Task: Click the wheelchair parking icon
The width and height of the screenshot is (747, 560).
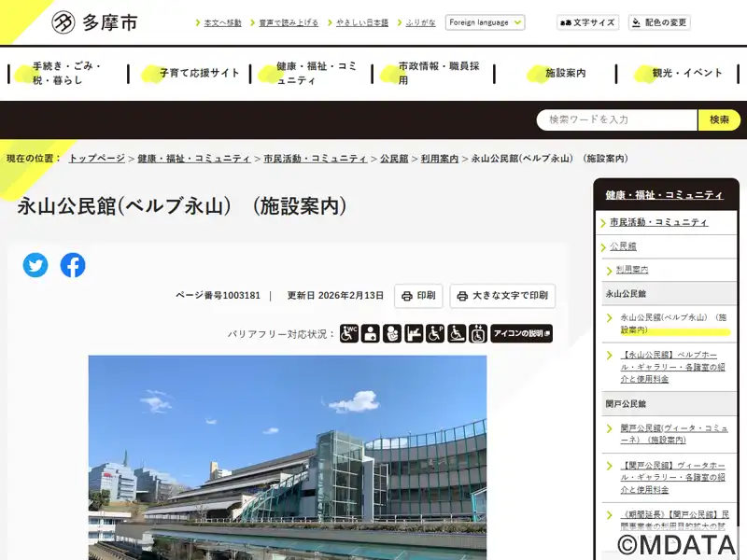Action: click(x=435, y=333)
